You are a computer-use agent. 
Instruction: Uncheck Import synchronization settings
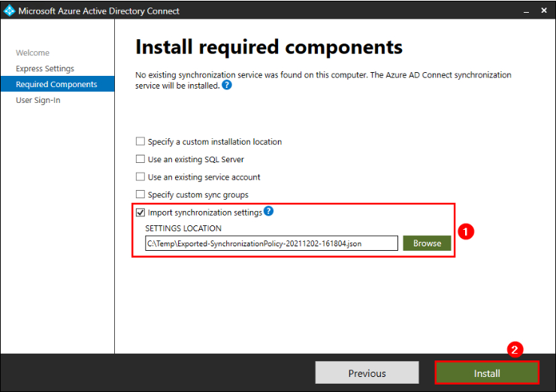(x=141, y=213)
